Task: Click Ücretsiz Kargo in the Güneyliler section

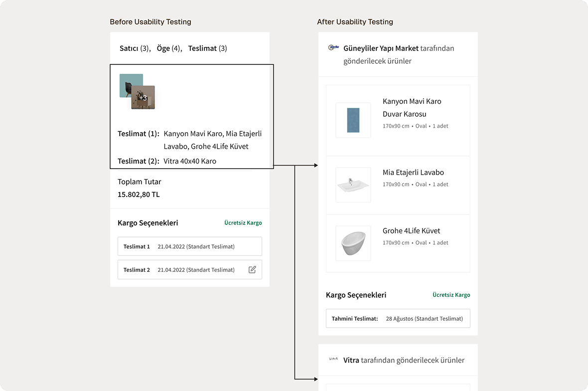Action: 451,295
